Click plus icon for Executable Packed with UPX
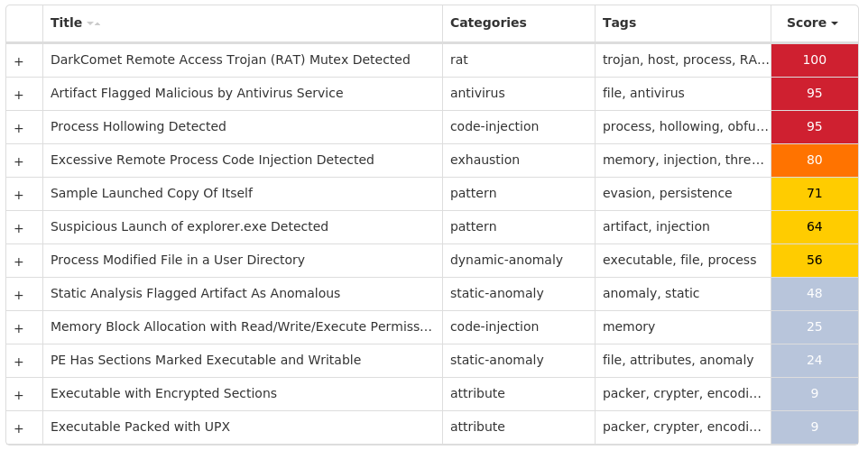This screenshot has height=450, width=868. [x=19, y=428]
